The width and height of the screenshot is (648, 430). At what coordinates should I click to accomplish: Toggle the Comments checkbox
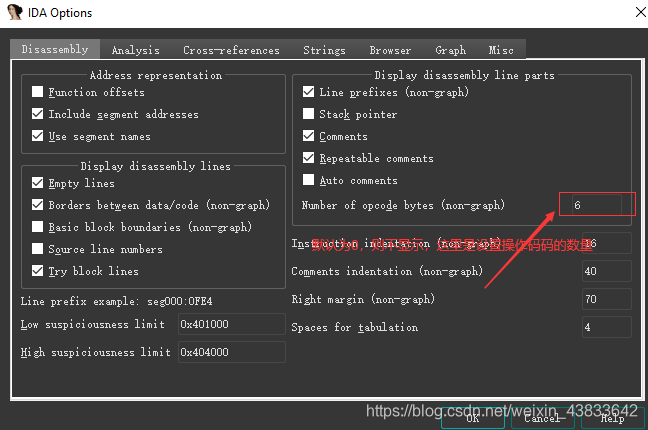pos(308,136)
